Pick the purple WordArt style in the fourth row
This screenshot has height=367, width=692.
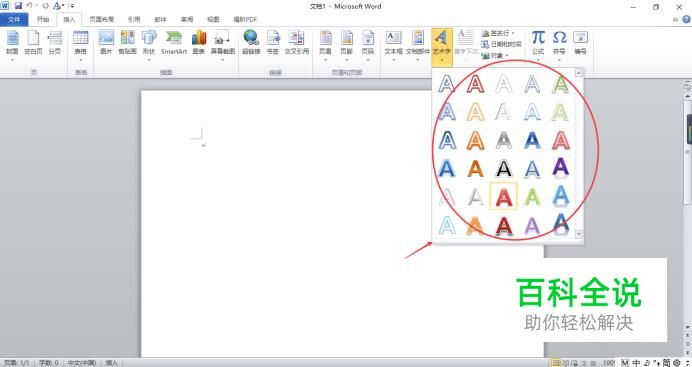(560, 168)
